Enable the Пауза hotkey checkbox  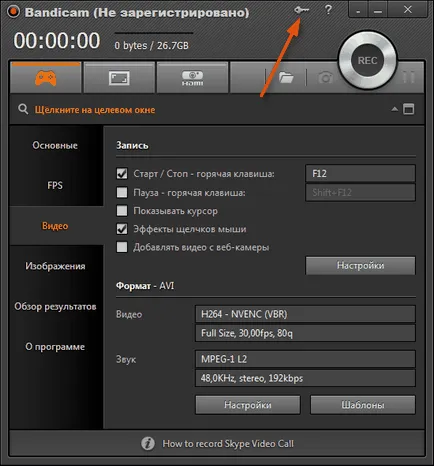(x=122, y=192)
